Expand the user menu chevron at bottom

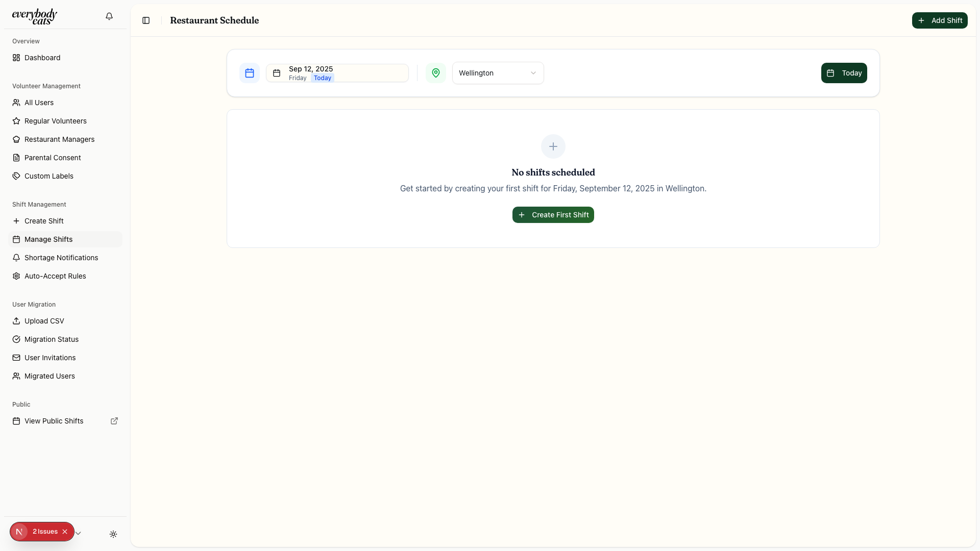[78, 534]
